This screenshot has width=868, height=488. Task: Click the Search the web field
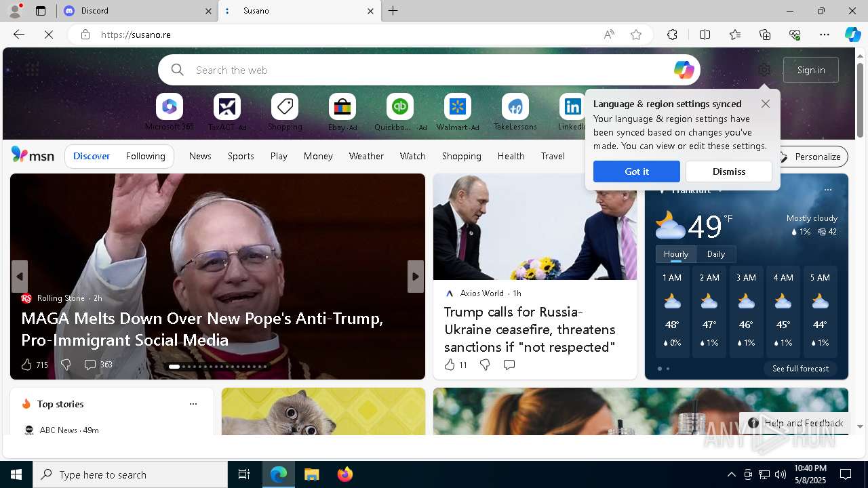431,70
